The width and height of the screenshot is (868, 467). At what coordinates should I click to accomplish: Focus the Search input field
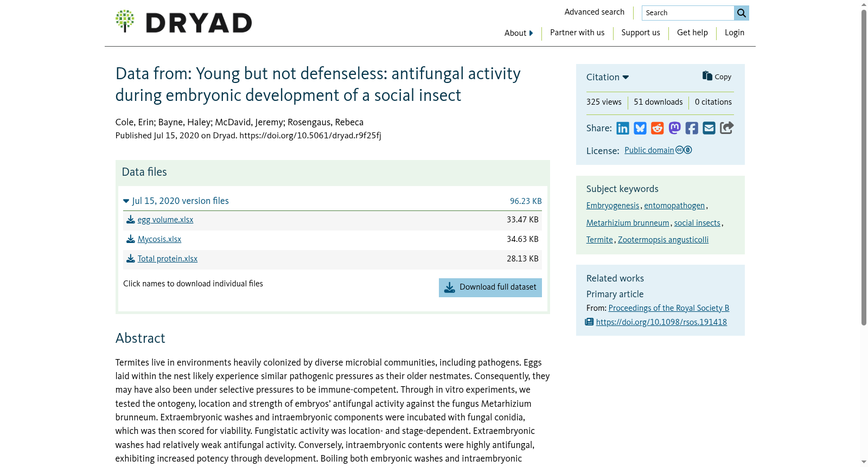pyautogui.click(x=688, y=13)
